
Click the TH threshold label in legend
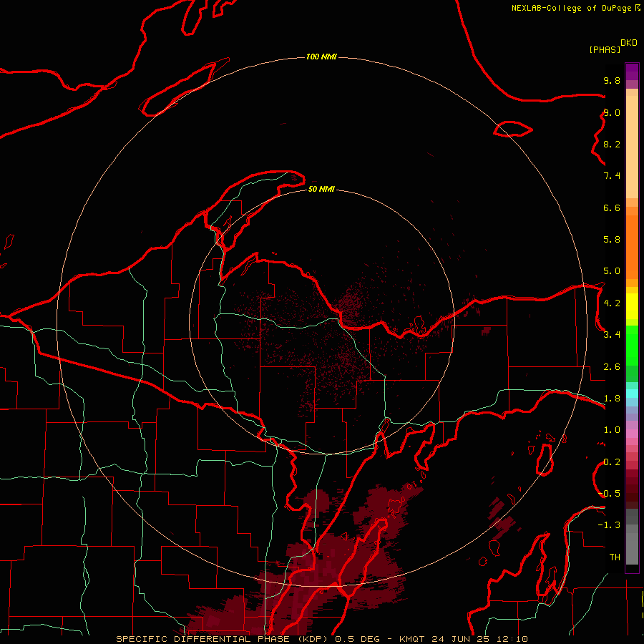[615, 557]
